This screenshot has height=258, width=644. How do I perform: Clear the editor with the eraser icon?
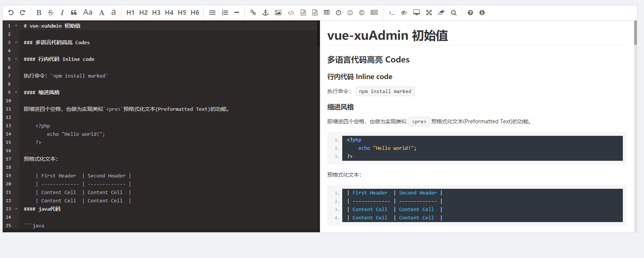pyautogui.click(x=441, y=12)
